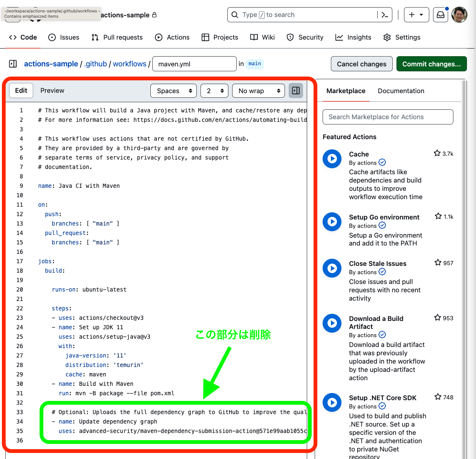Viewport: 476px width, 459px height.
Task: Click Setup .NET Core SDK play icon
Action: click(332, 402)
